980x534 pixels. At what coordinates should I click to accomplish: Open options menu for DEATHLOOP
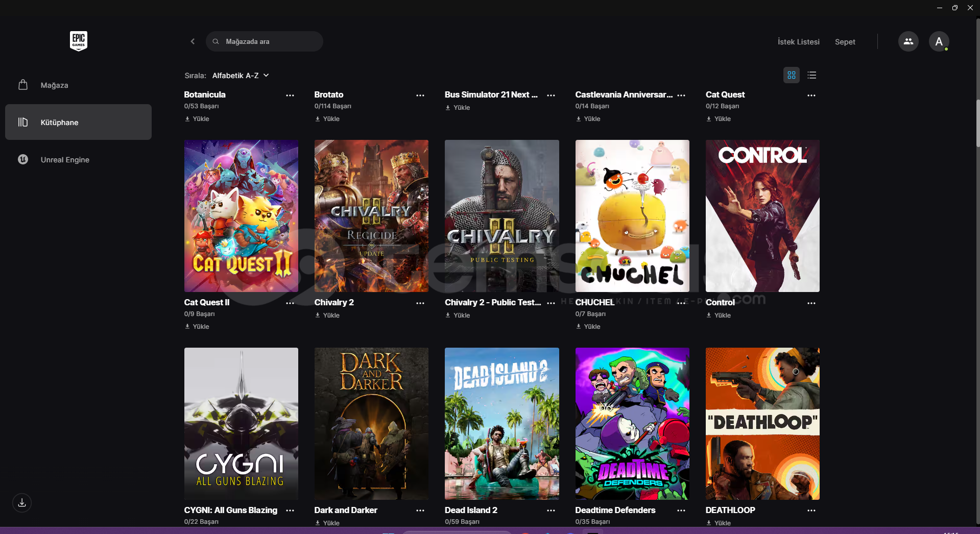click(x=811, y=511)
